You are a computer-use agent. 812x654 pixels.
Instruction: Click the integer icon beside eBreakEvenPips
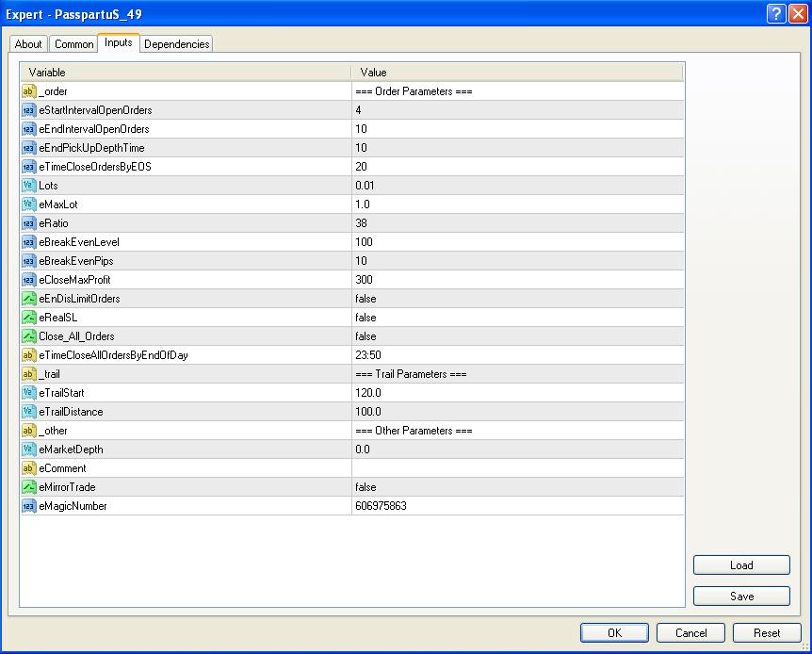[28, 261]
